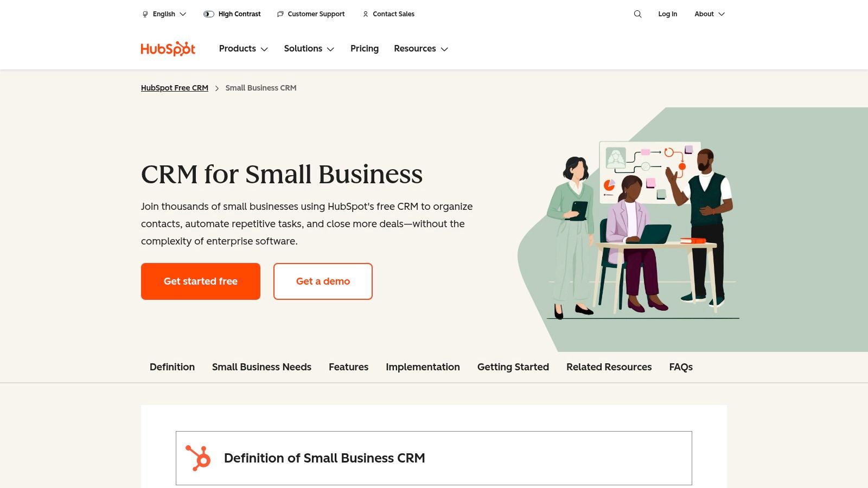Screen dimensions: 868x488
Task: Toggle the English language selector
Action: point(163,14)
